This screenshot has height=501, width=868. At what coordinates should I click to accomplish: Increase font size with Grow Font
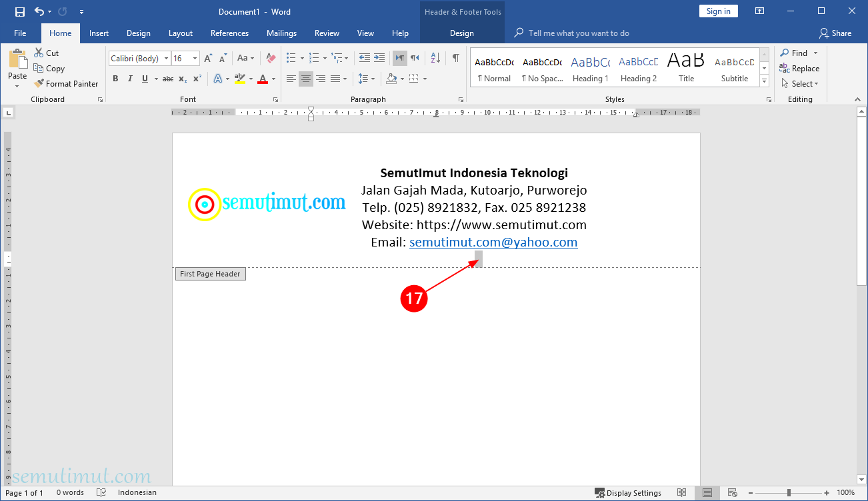tap(208, 59)
